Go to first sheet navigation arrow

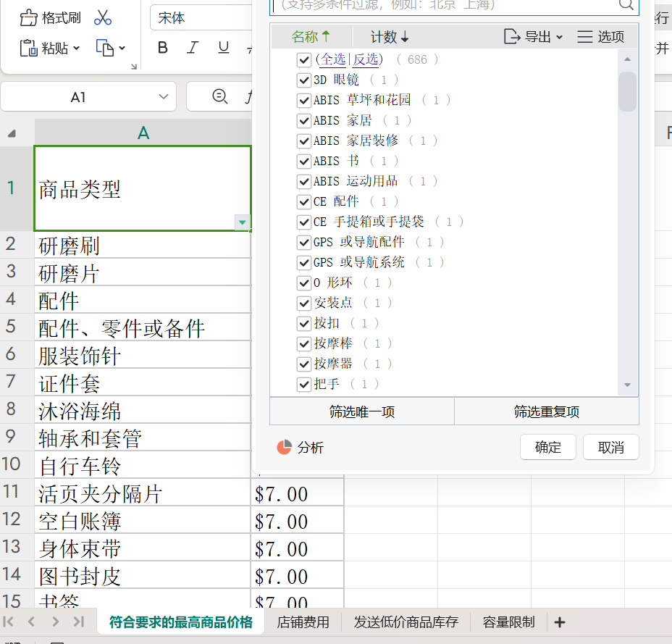coord(8,622)
